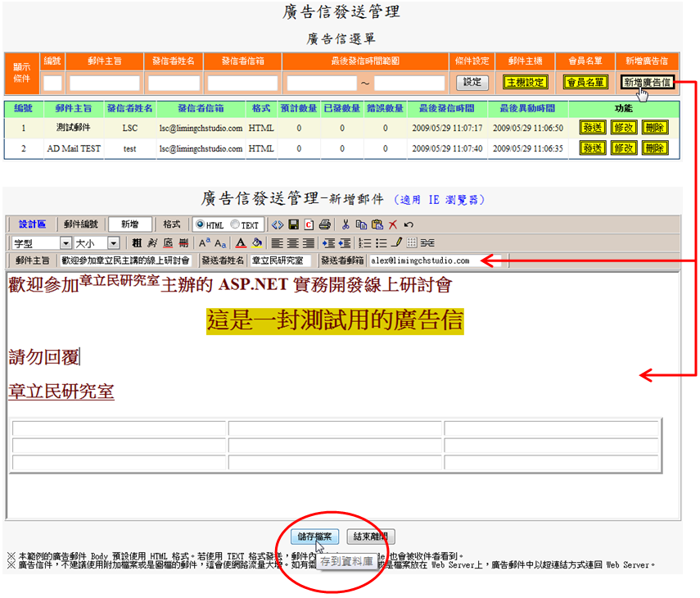
Task: Apply superscript formatting icon
Action: click(205, 243)
